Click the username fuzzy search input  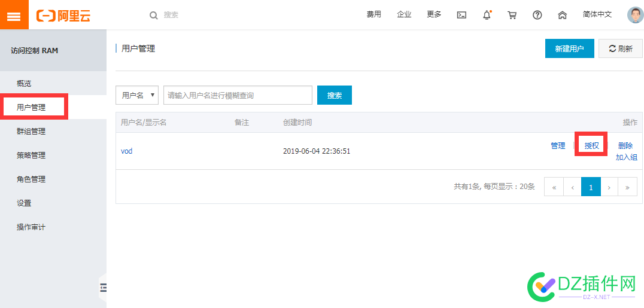click(x=238, y=95)
